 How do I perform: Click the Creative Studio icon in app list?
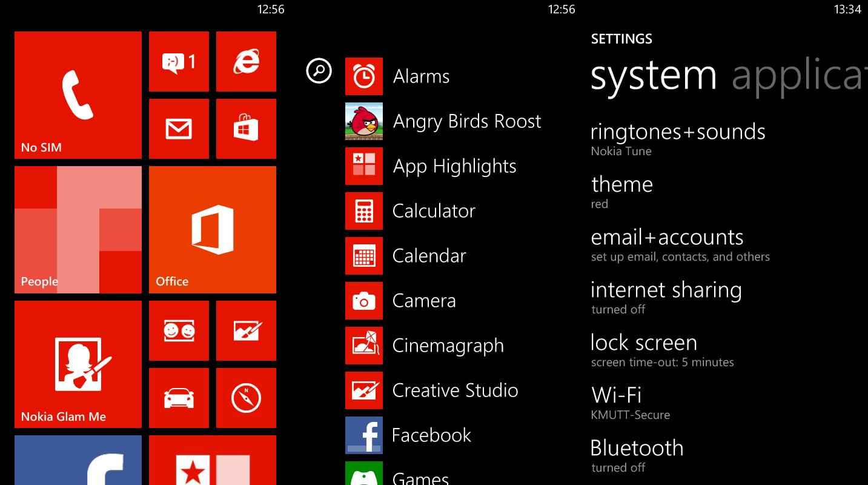[364, 390]
